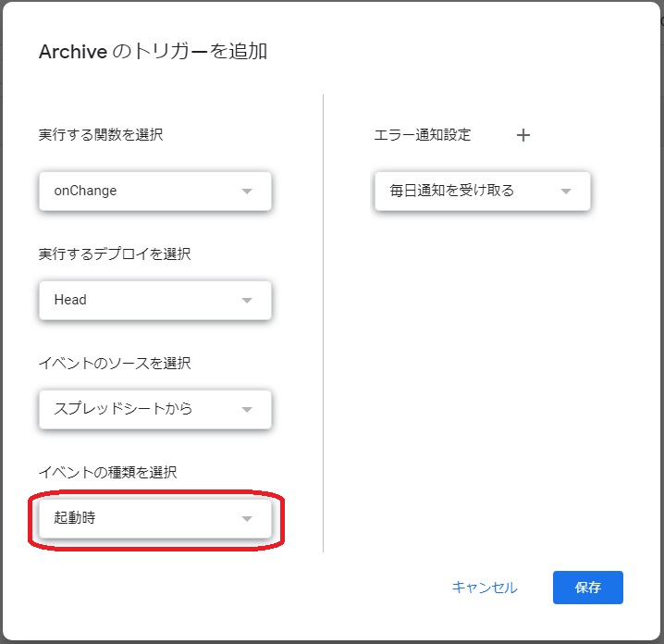Click the arrow icon beside 起動時
The height and width of the screenshot is (644, 664).
(x=247, y=518)
